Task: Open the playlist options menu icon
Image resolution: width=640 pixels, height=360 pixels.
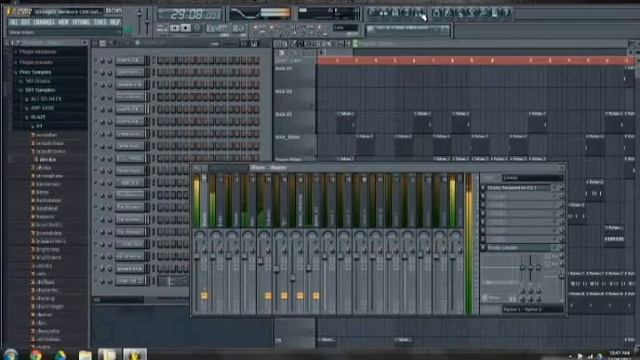Action: click(278, 43)
